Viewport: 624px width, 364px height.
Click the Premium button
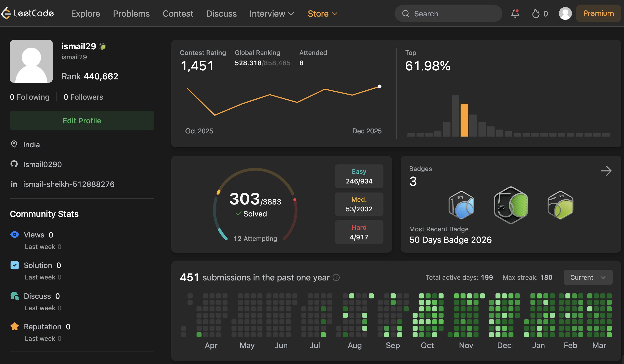[598, 13]
